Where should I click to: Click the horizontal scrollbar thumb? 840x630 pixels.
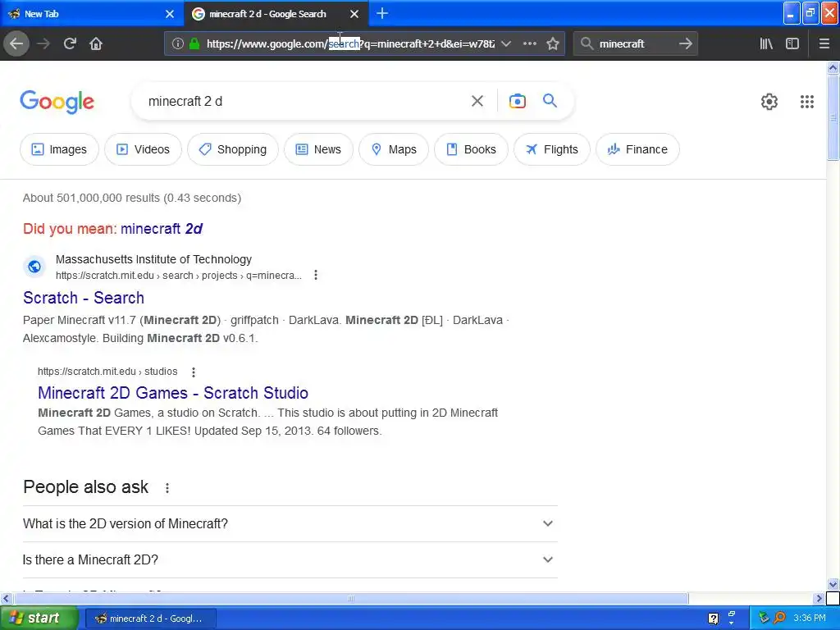[351, 598]
